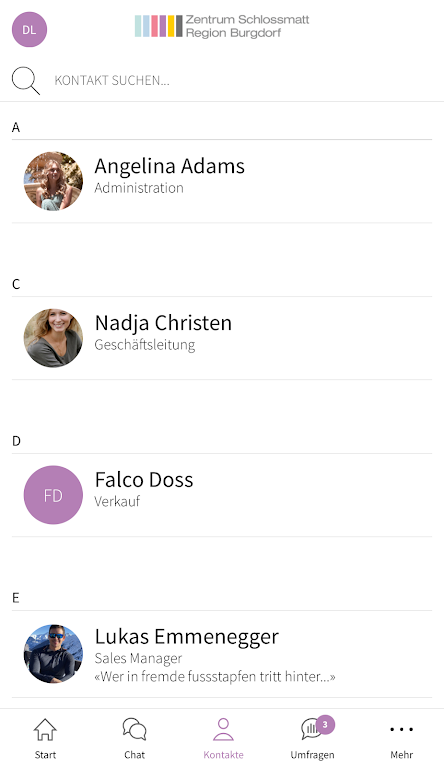
Task: Open the DL profile avatar
Action: point(29,30)
